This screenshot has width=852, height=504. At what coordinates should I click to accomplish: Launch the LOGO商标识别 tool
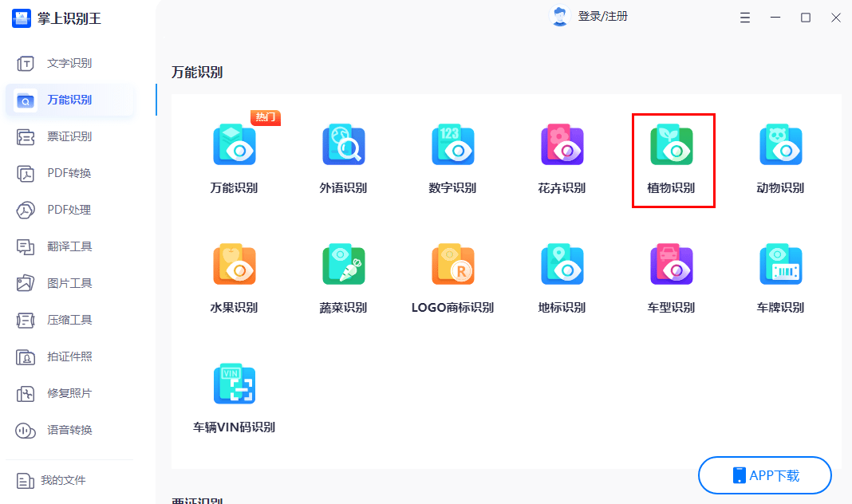[x=452, y=266]
